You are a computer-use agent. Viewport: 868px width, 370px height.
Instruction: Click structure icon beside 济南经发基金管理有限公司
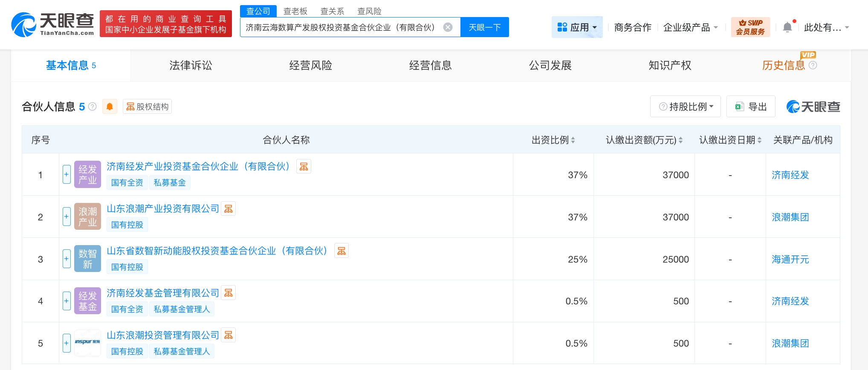[229, 293]
